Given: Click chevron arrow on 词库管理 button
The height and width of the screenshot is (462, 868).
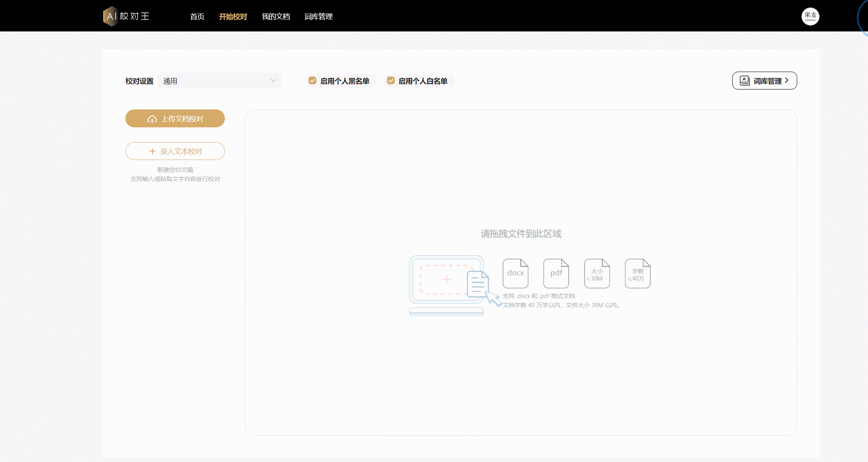Looking at the screenshot, I should coord(787,81).
